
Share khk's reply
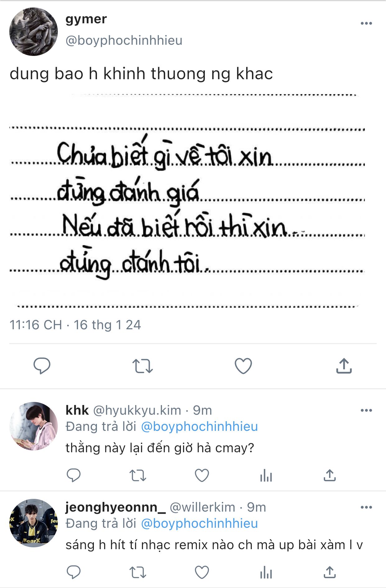[330, 475]
